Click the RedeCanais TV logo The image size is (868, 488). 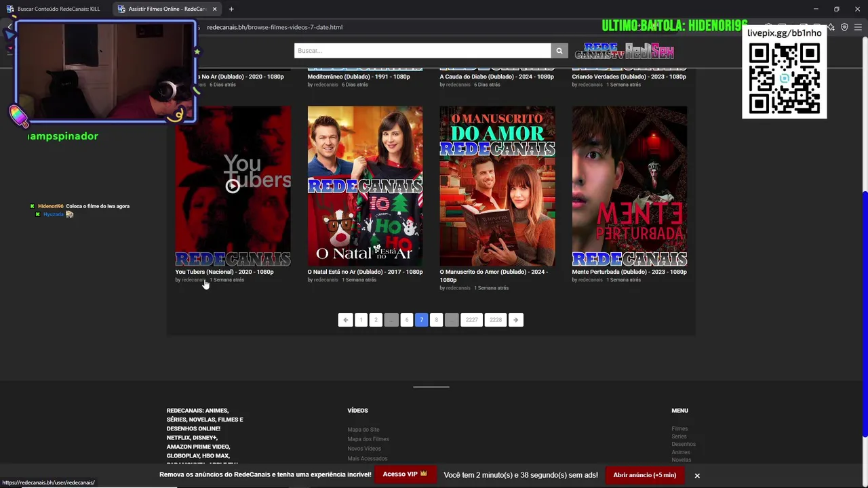(599, 51)
